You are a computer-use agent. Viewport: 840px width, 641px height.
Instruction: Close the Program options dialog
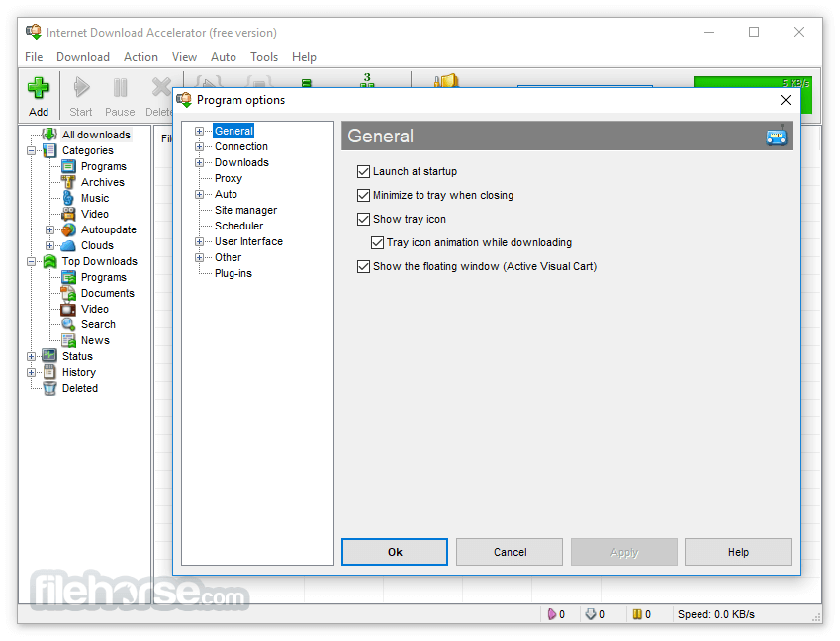786,100
